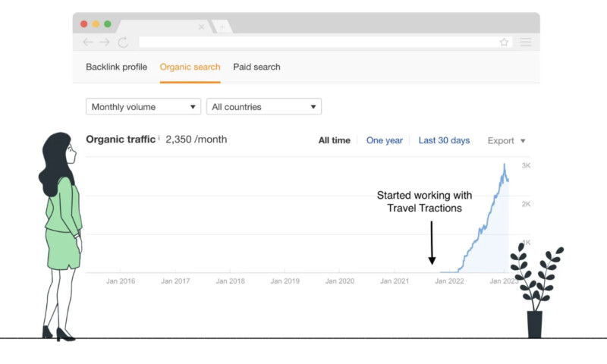Open the browser hamburger menu

(525, 42)
